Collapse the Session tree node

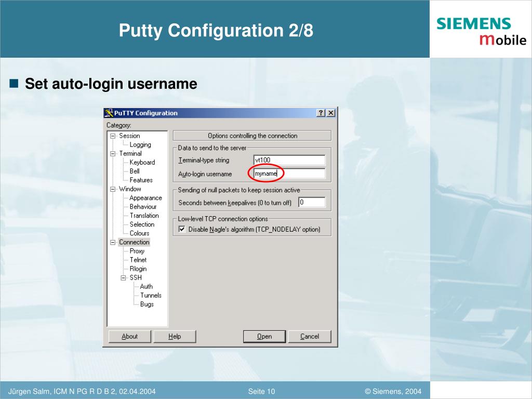pos(113,136)
